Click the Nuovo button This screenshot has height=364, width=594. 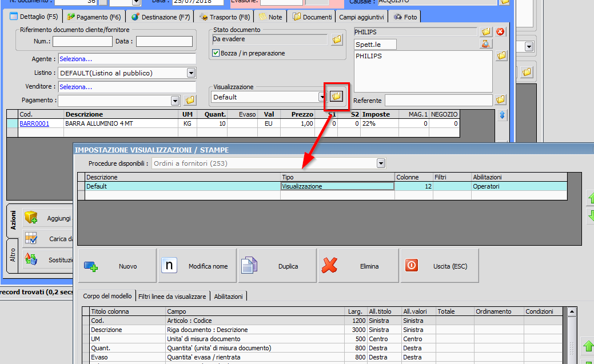117,266
